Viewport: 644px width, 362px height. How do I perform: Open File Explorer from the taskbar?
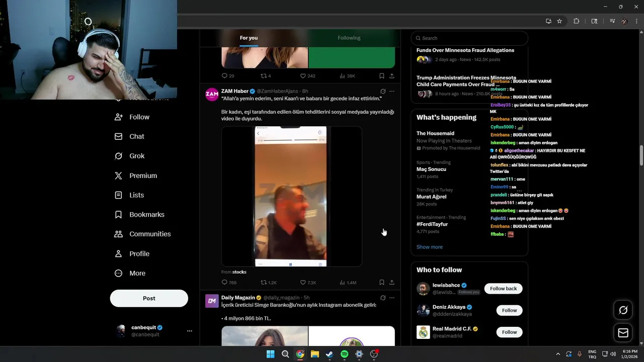click(315, 354)
